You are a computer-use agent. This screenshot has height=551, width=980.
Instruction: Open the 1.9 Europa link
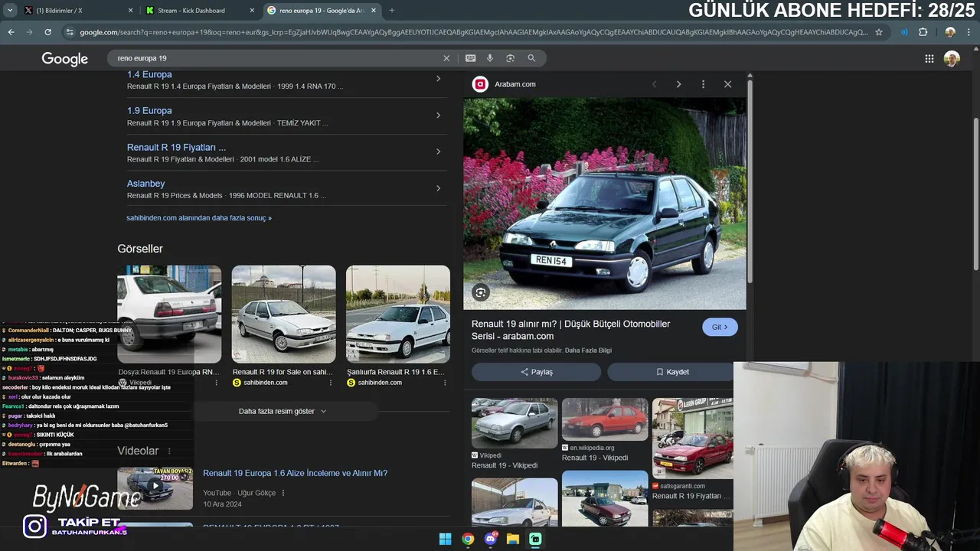pyautogui.click(x=149, y=111)
